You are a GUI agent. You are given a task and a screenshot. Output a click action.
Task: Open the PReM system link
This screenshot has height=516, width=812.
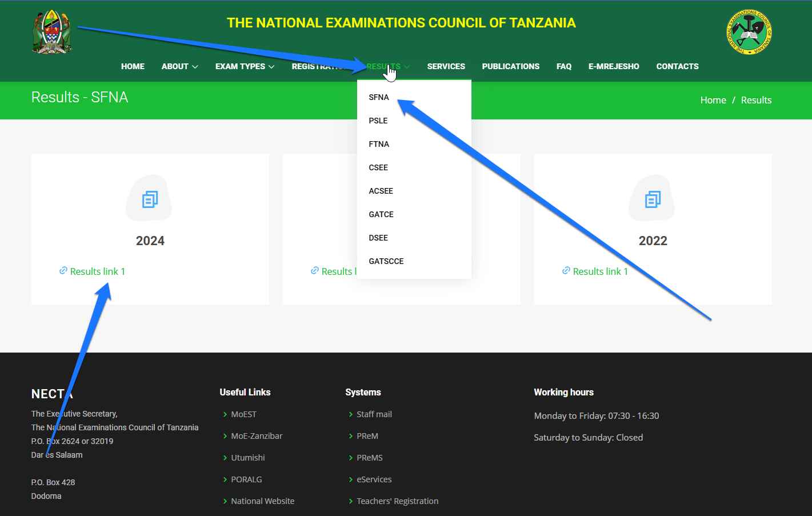coord(367,436)
